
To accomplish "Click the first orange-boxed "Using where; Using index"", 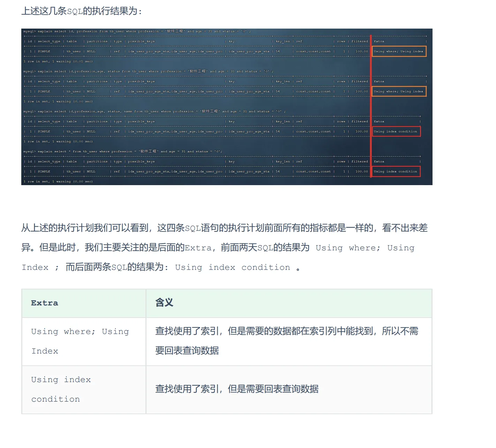I will [x=399, y=51].
